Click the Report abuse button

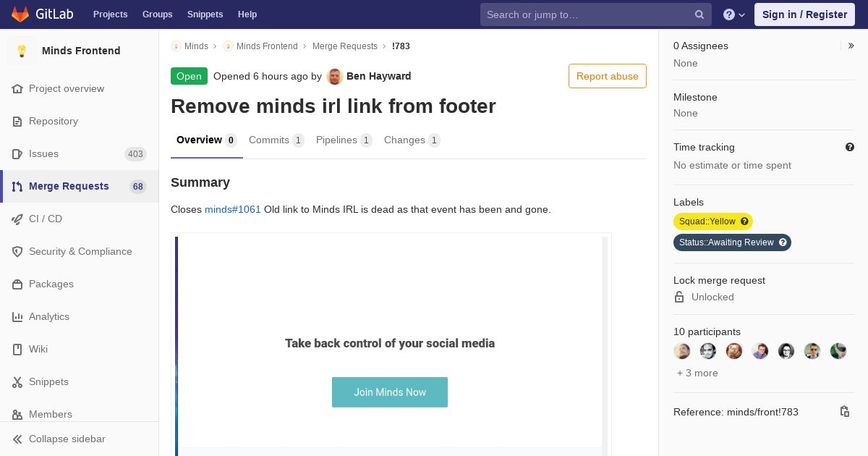click(608, 76)
